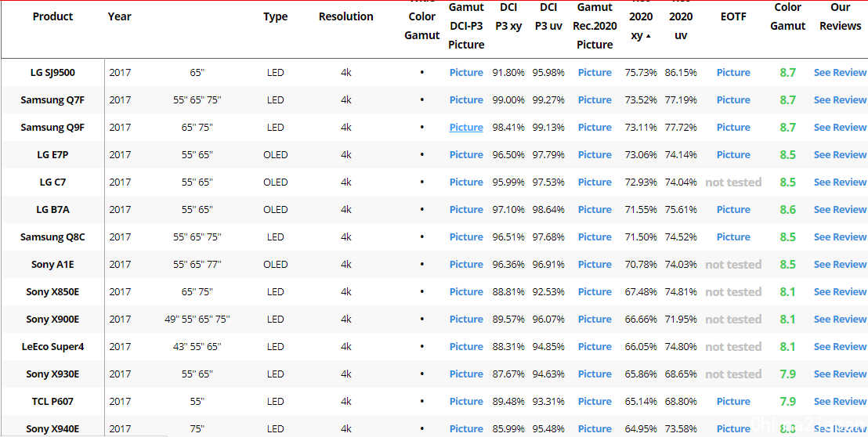Image resolution: width=868 pixels, height=437 pixels.
Task: Sort by Our Reviews column header
Action: (841, 16)
